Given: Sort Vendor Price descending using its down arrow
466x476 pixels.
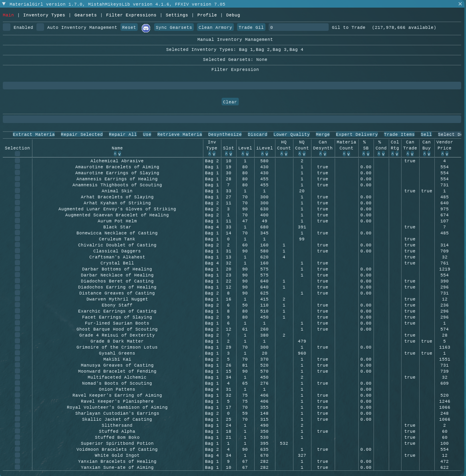Looking at the screenshot, I should pos(447,154).
